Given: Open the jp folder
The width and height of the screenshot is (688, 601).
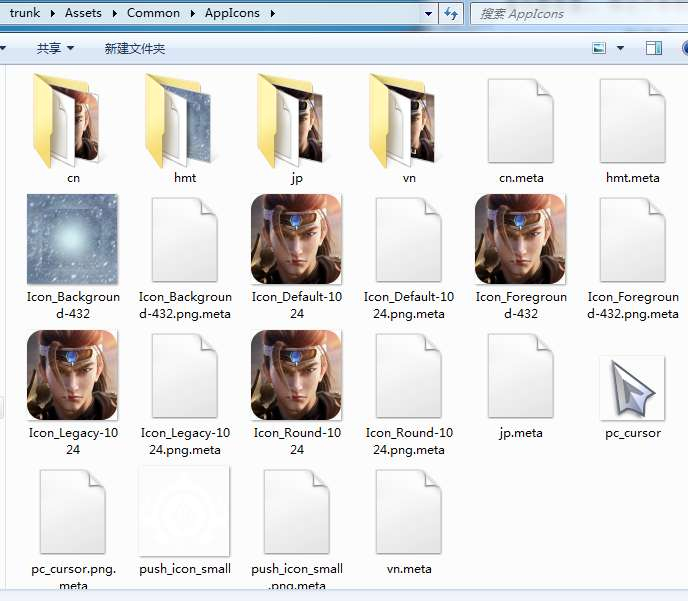Looking at the screenshot, I should tap(297, 123).
